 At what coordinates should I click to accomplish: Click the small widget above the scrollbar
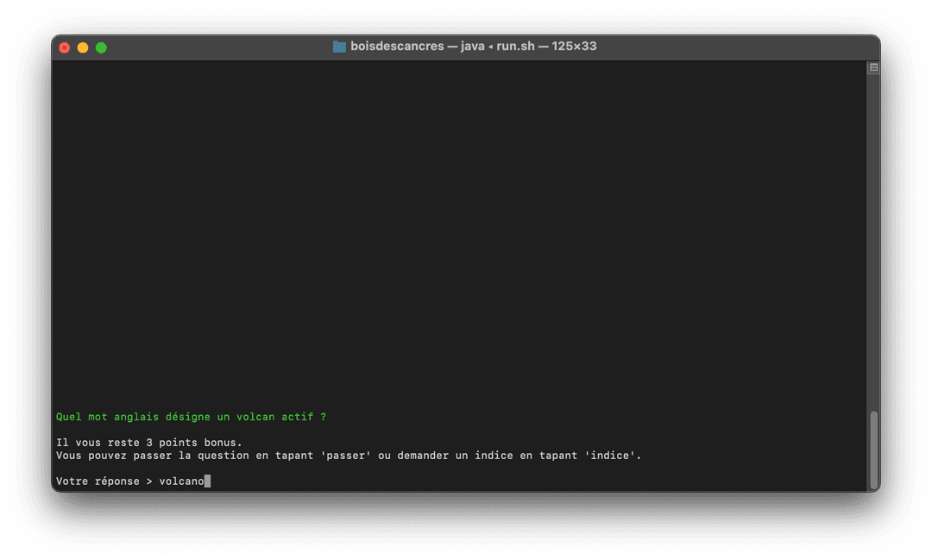[873, 66]
